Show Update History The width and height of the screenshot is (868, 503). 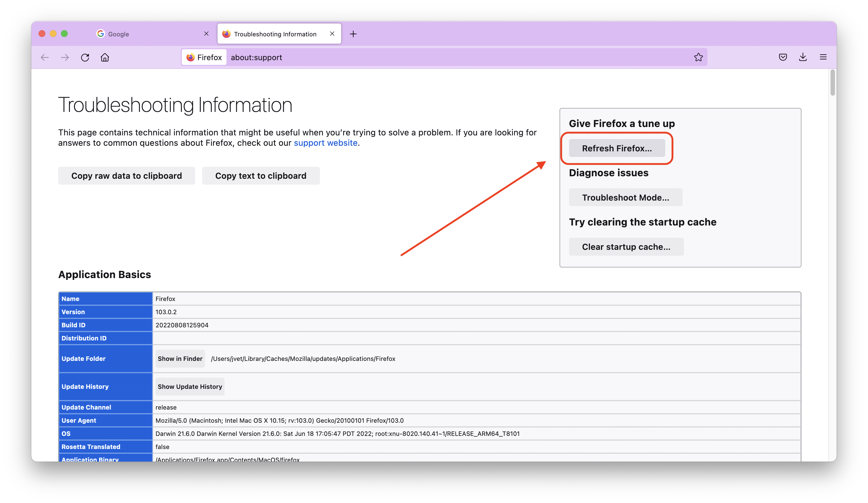point(189,386)
